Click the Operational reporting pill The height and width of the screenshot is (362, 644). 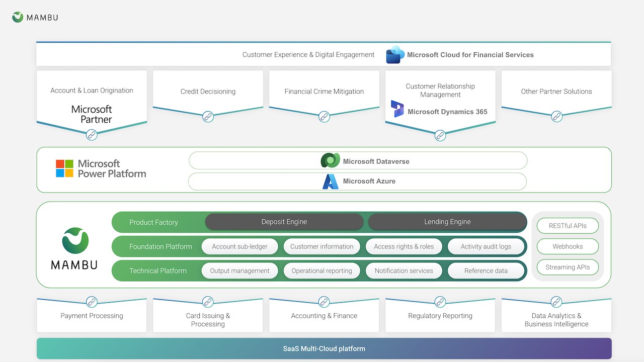(x=322, y=270)
